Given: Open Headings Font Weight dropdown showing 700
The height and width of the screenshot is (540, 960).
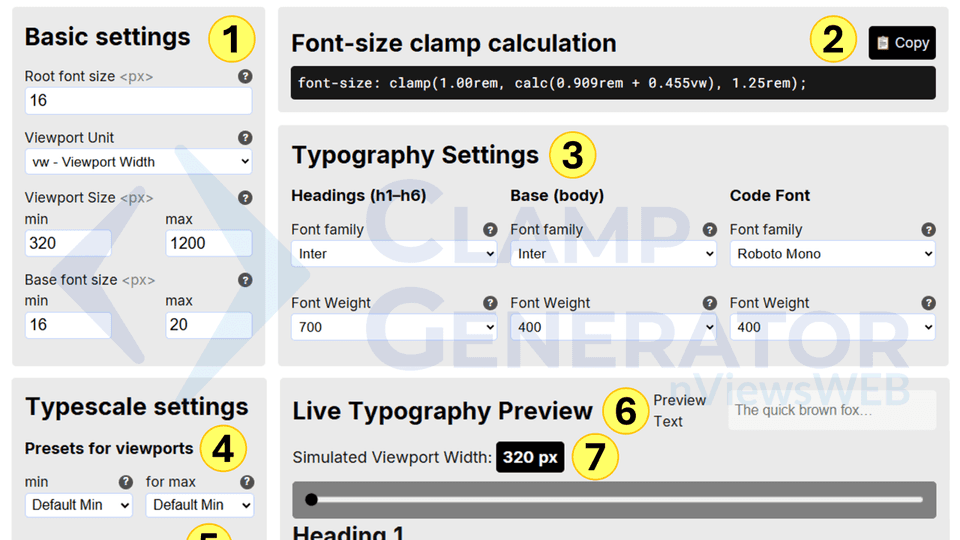Looking at the screenshot, I should pos(394,327).
